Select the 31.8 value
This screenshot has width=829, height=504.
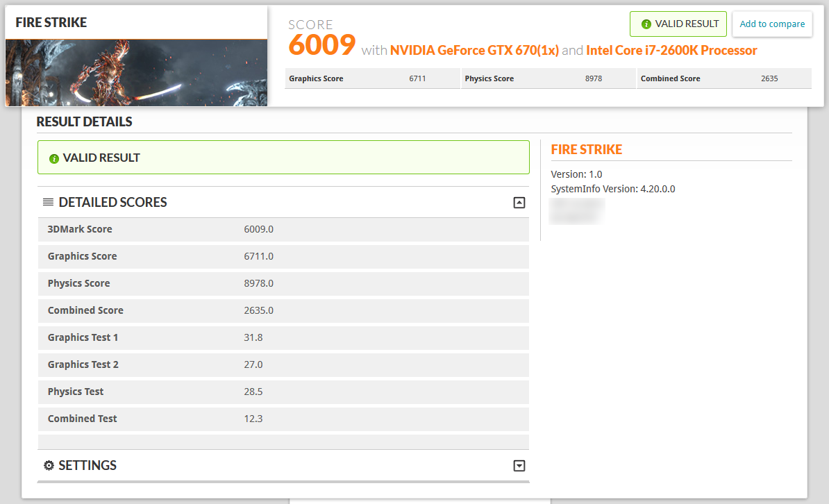[253, 337]
